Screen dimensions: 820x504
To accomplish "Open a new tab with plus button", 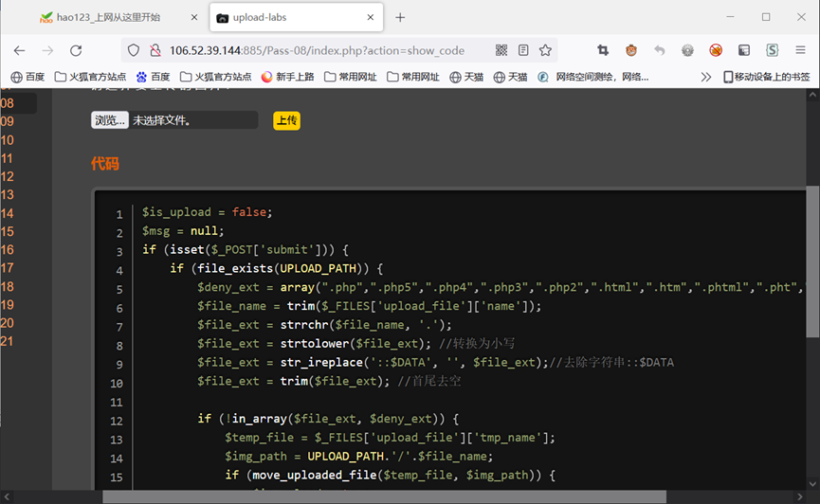I will click(400, 17).
